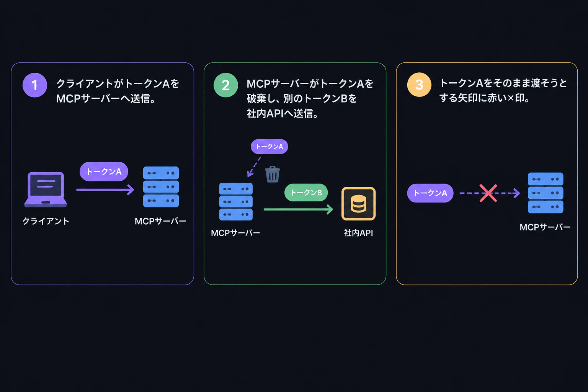Screen dimensions: 588x392
Task: Click the green number 2 circle
Action: [x=226, y=85]
